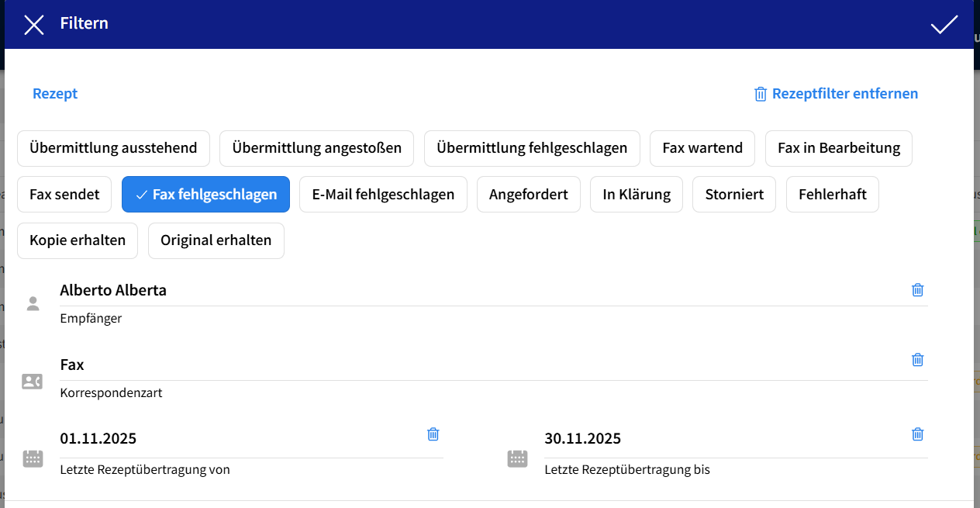
Task: Toggle the Übermittlung ausstehend filter chip
Action: pos(113,148)
